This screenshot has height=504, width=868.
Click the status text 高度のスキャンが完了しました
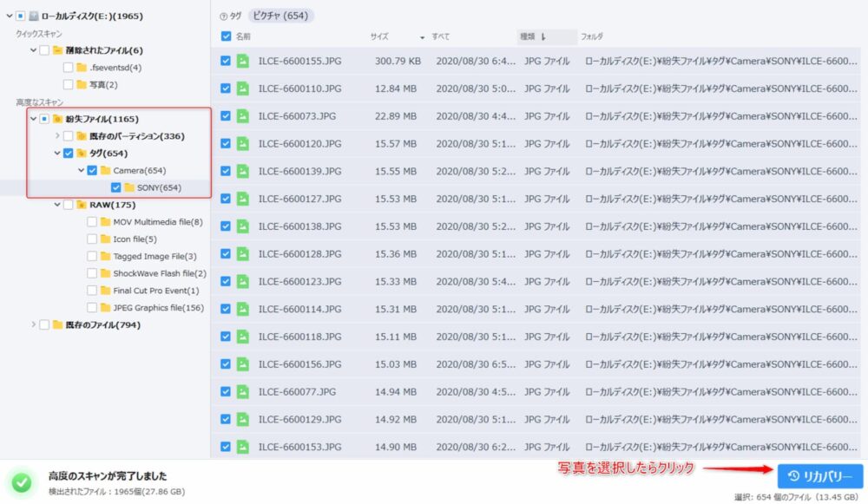108,475
